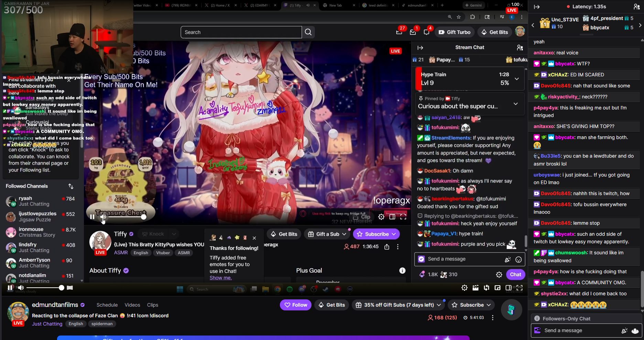Open extensions puzzle icon in browser toolbar
Viewport: 644px width, 340px height.
(472, 17)
